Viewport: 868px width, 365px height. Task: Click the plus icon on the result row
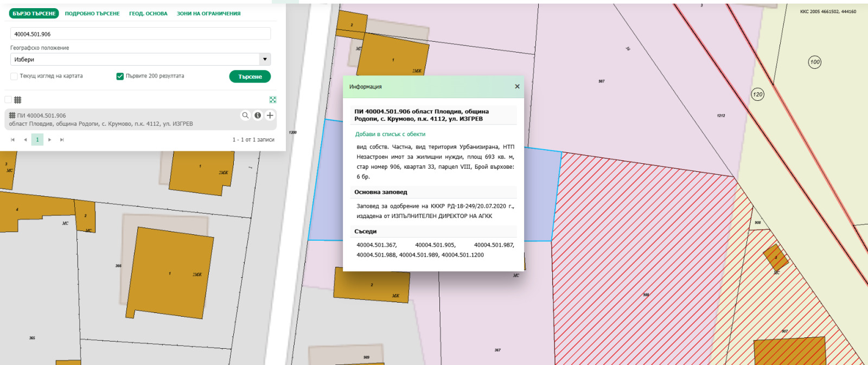pos(270,116)
